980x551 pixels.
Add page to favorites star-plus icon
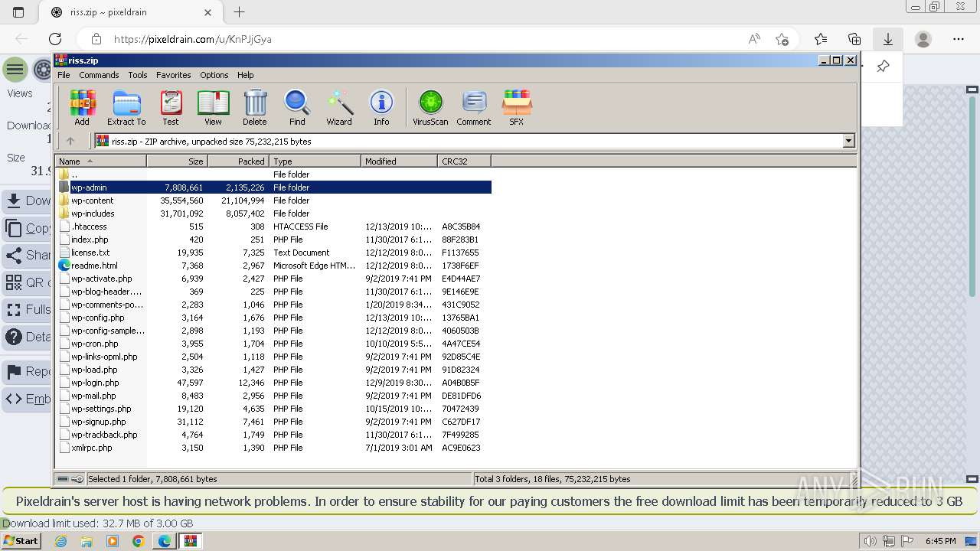pos(782,39)
